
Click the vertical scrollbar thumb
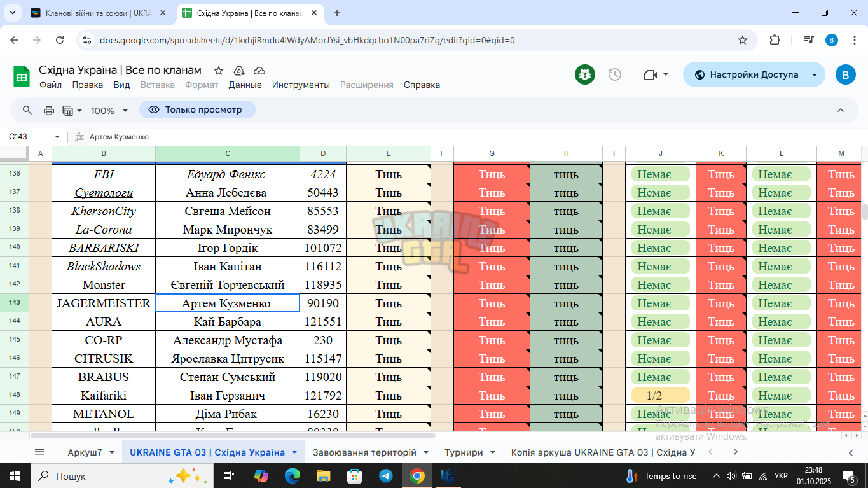(x=865, y=212)
